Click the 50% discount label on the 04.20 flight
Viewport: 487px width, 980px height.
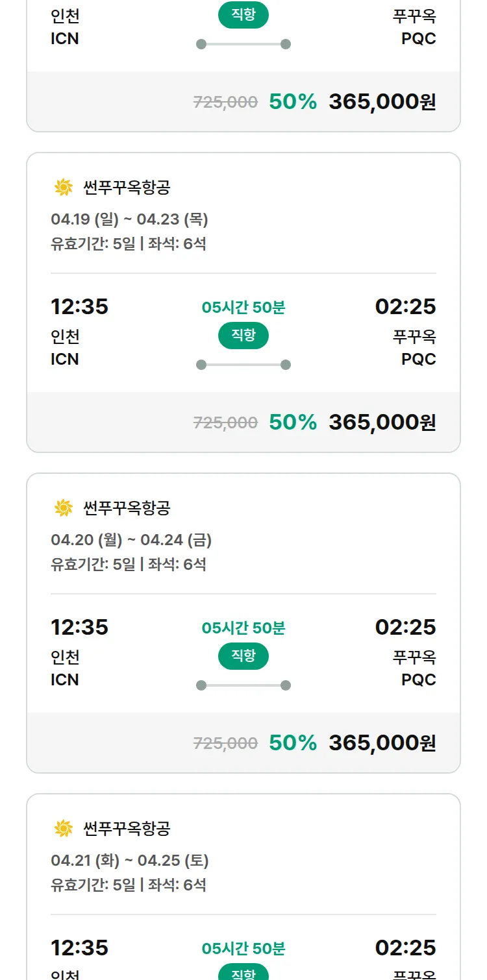point(293,743)
